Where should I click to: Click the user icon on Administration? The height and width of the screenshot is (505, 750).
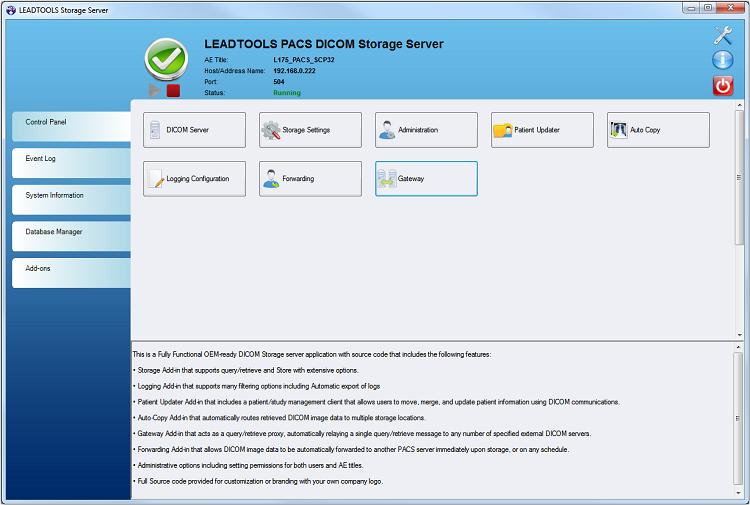coord(387,130)
